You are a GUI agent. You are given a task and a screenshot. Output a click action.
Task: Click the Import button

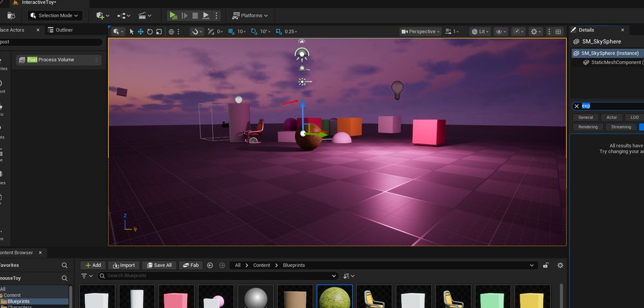[124, 265]
